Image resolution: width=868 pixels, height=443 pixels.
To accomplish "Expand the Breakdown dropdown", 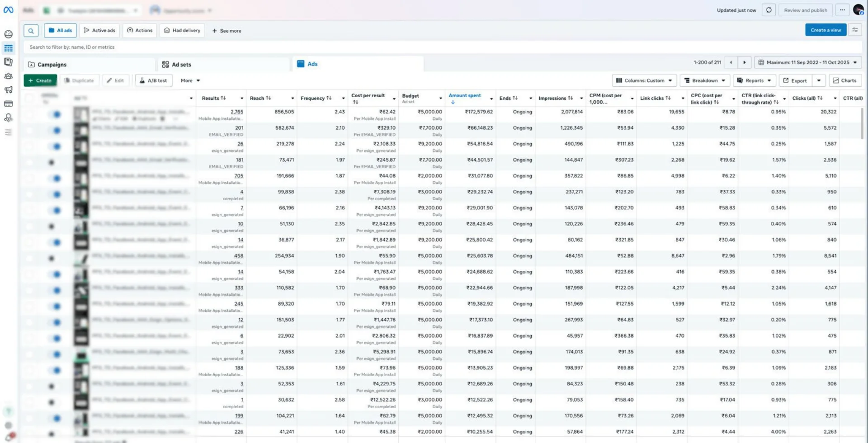I will point(705,80).
